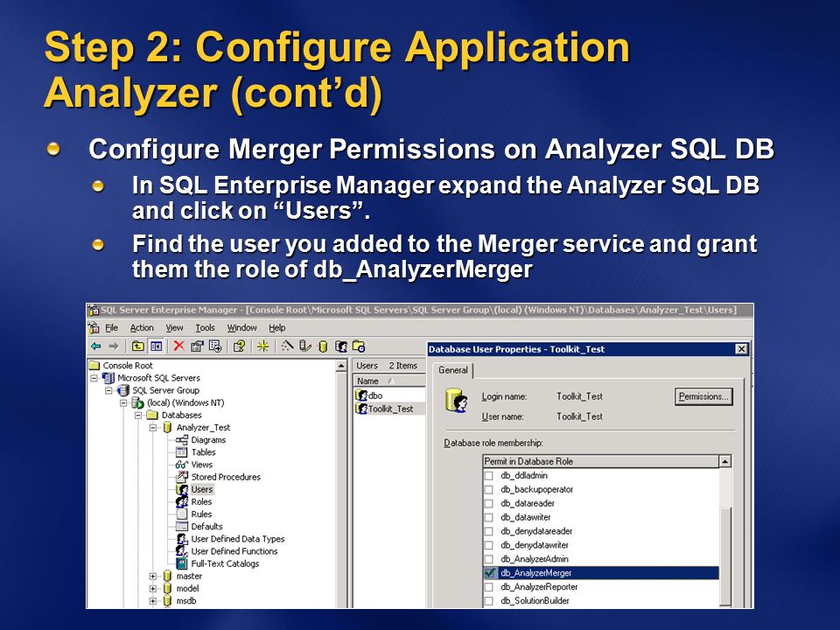Select the Rules icon in tree
This screenshot has height=630, width=840.
[x=182, y=514]
